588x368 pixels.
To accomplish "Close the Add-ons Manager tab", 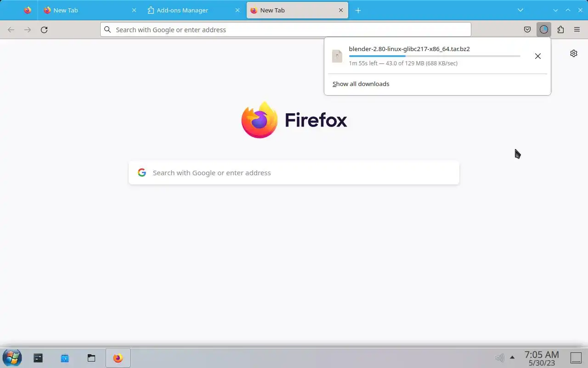I will point(237,10).
